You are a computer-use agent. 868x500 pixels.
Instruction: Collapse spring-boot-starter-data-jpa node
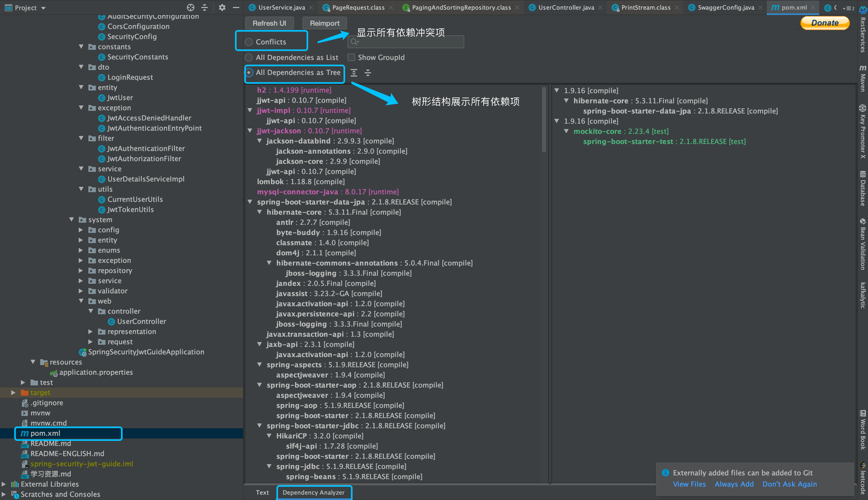pos(250,202)
